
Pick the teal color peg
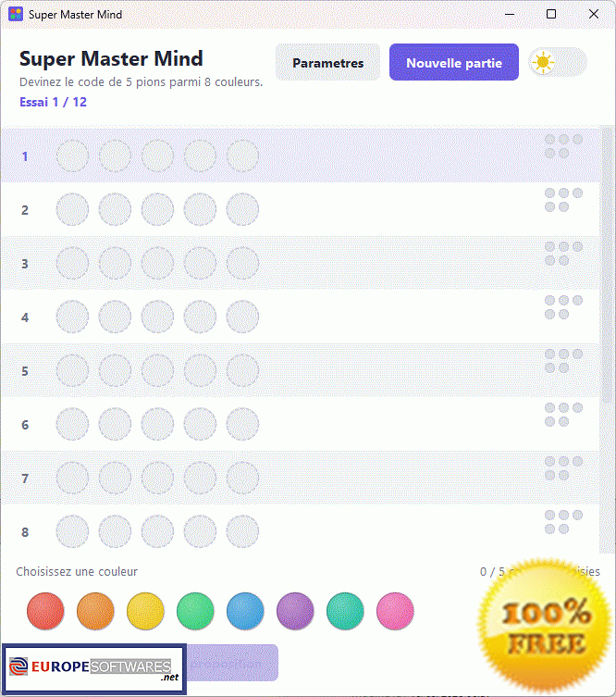tap(345, 611)
